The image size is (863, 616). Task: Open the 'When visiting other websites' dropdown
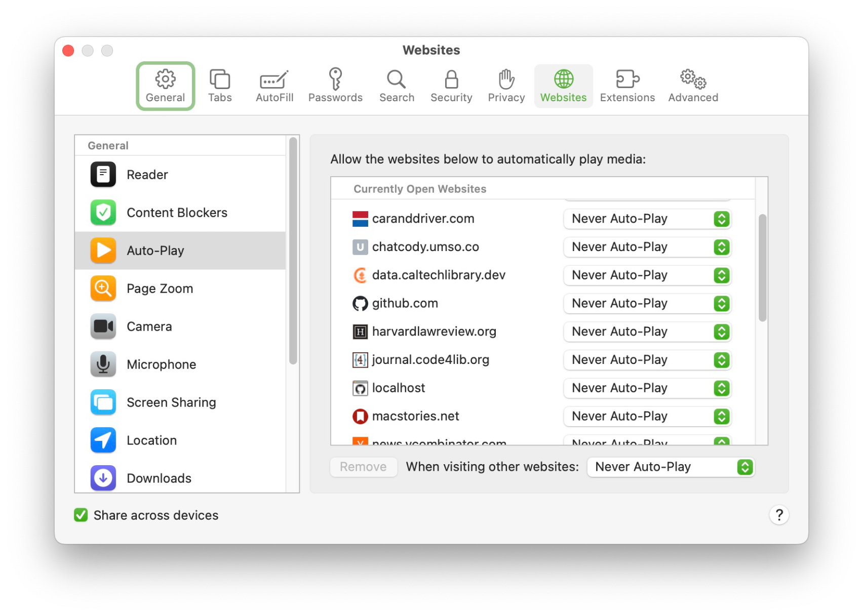(x=670, y=467)
